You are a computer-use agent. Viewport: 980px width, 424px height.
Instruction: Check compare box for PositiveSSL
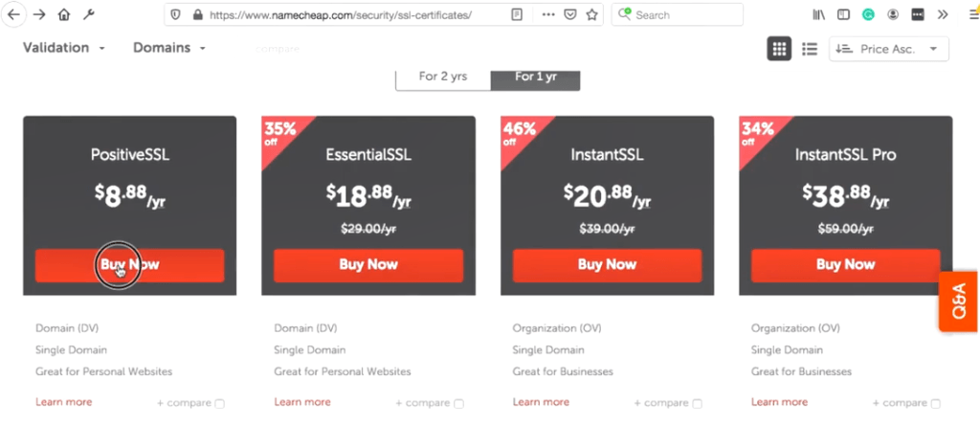[x=219, y=404]
